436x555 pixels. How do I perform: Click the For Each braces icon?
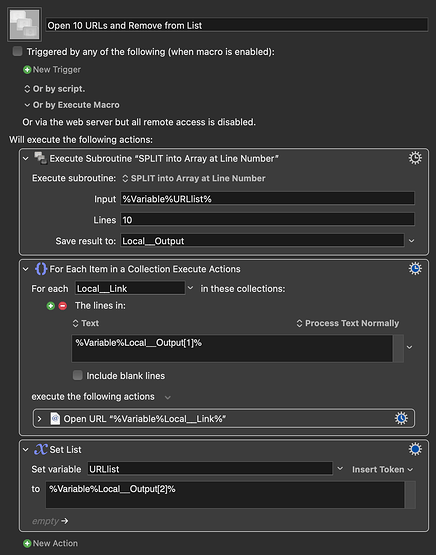[x=41, y=269]
